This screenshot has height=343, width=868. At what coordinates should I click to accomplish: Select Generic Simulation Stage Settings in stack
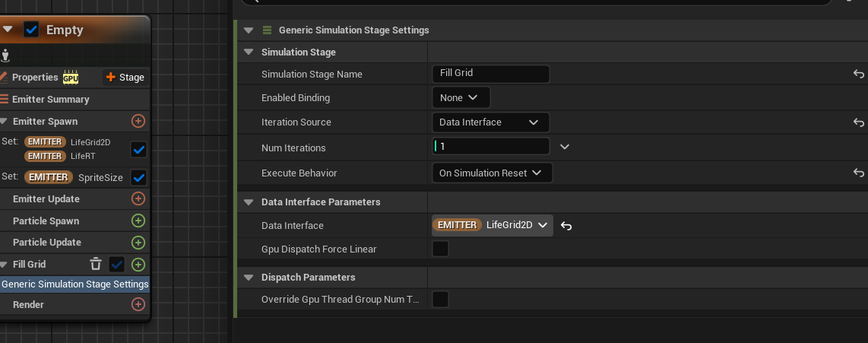pyautogui.click(x=75, y=284)
